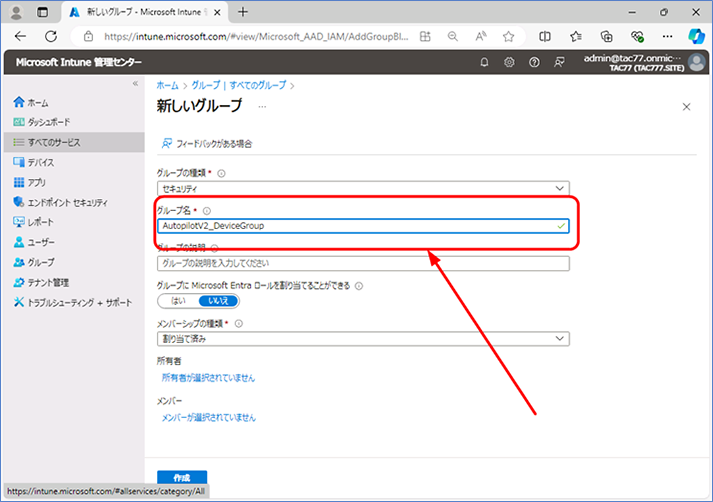Open Intune settings gear

(x=509, y=62)
